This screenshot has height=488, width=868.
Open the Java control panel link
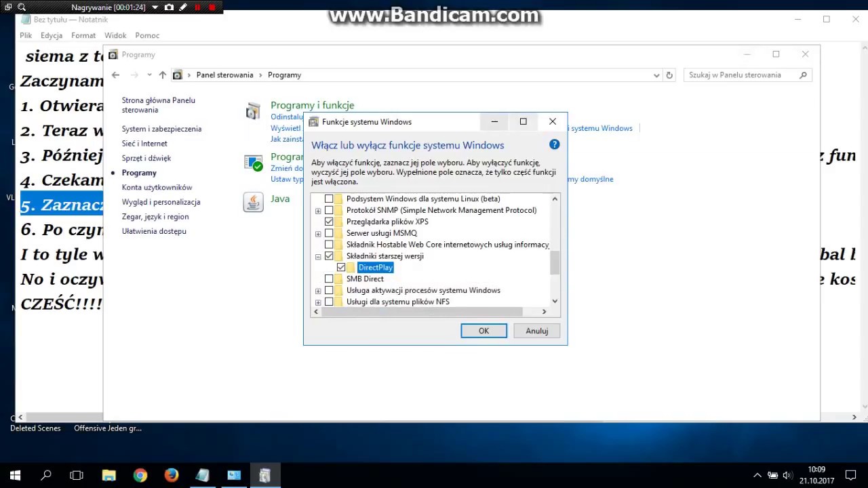(280, 199)
